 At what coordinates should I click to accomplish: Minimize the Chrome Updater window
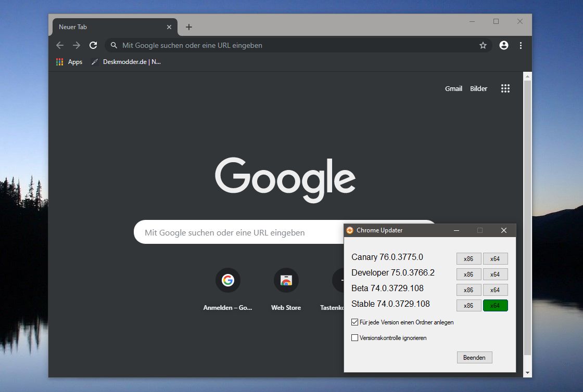(457, 230)
